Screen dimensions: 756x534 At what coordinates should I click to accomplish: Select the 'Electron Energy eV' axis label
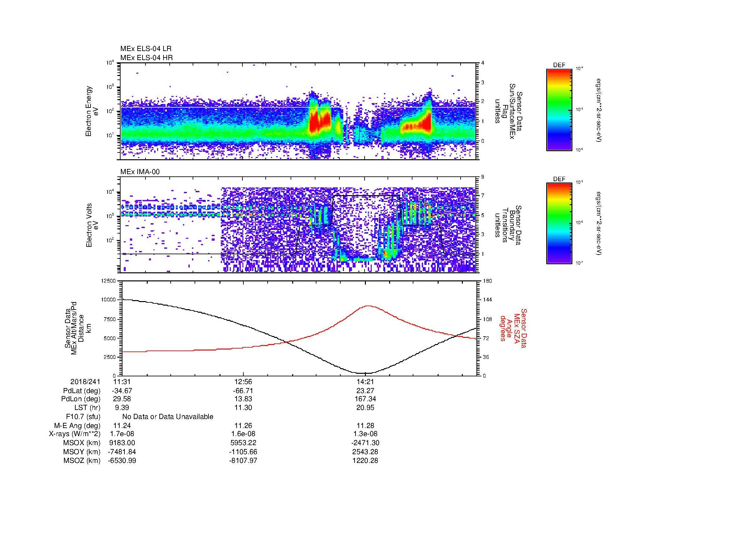92,111
